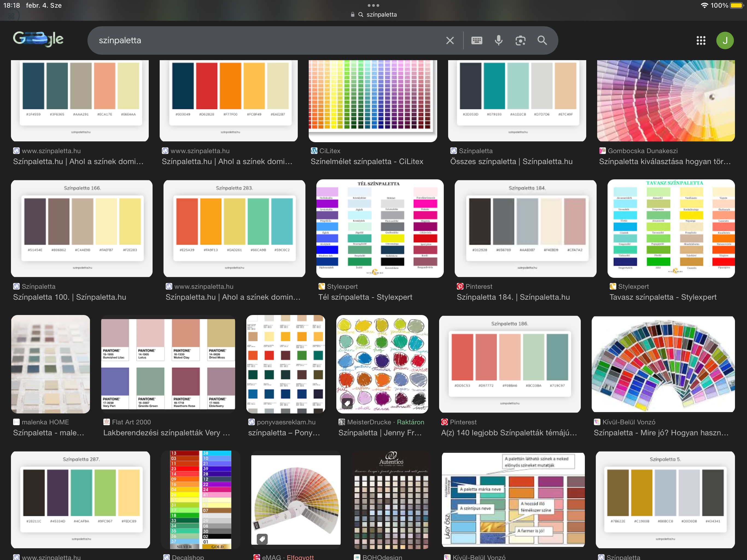Click the Autentico paint chart thumbnail
Image resolution: width=747 pixels, height=560 pixels.
tap(391, 500)
